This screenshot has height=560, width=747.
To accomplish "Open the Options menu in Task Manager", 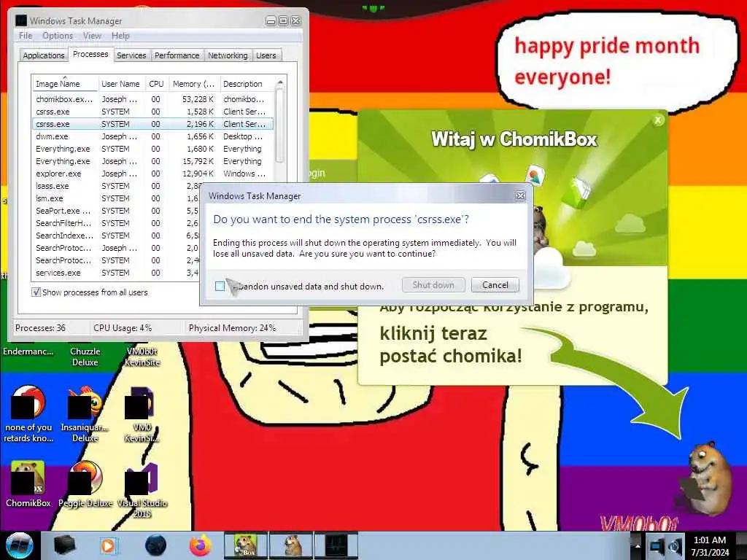I will click(x=58, y=36).
